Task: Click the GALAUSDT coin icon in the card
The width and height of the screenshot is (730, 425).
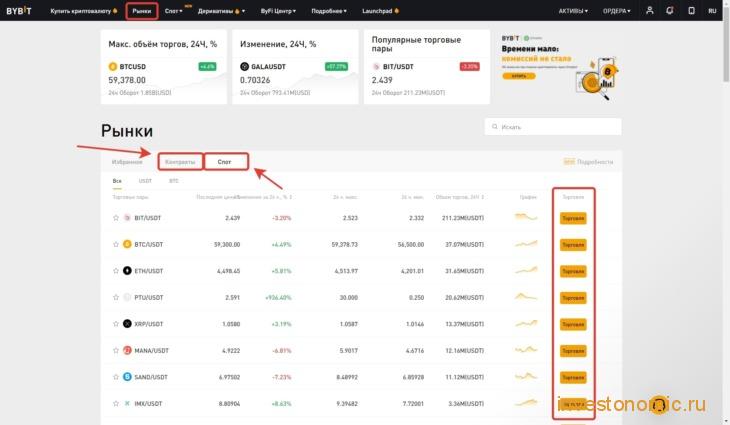Action: coord(244,67)
